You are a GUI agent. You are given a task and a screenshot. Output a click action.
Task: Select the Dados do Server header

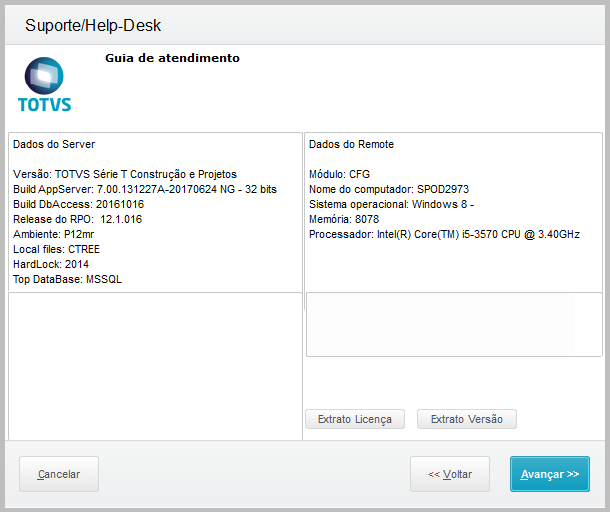pyautogui.click(x=54, y=144)
